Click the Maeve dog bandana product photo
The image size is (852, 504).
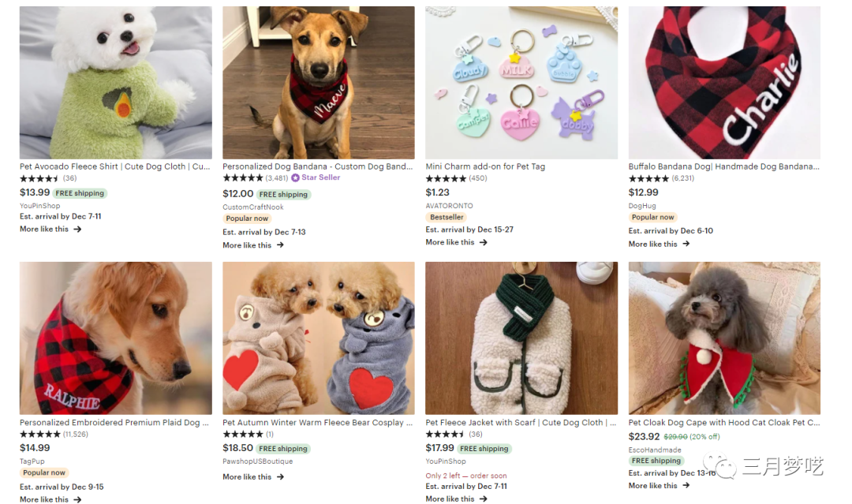click(x=318, y=83)
